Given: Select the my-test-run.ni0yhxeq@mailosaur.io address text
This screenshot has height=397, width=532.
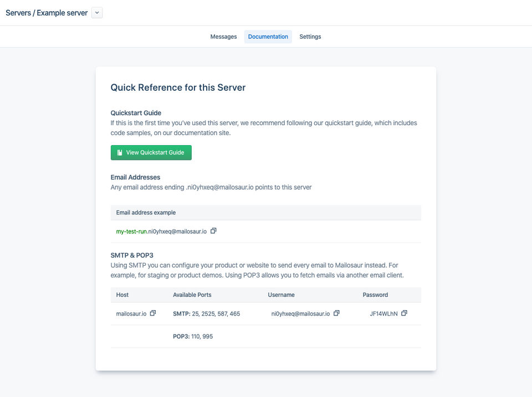Looking at the screenshot, I should pyautogui.click(x=161, y=231).
